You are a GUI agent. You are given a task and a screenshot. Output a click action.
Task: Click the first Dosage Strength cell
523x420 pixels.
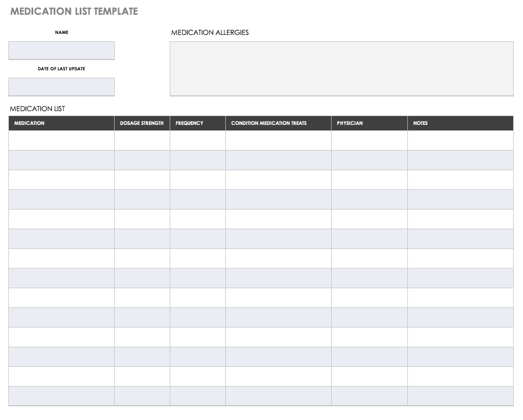coord(142,140)
